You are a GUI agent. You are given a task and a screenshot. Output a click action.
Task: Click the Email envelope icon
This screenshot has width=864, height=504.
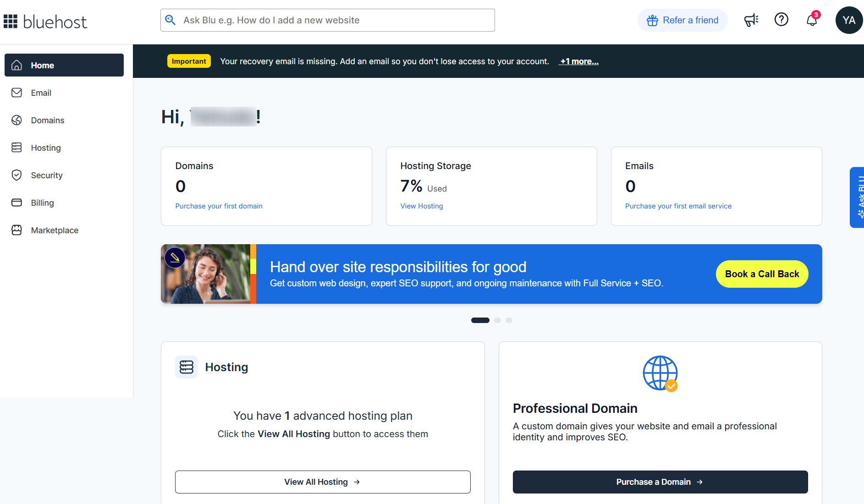click(17, 93)
